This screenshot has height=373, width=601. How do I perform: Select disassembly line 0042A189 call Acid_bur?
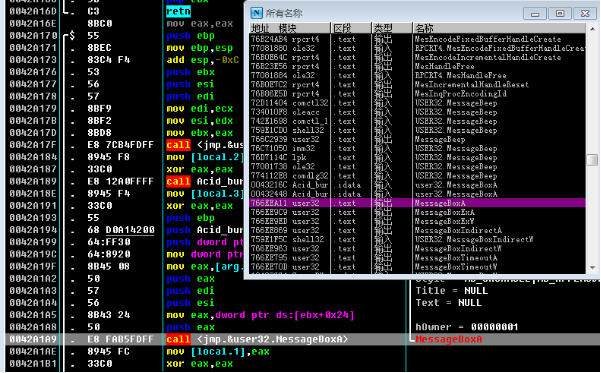tap(125, 181)
